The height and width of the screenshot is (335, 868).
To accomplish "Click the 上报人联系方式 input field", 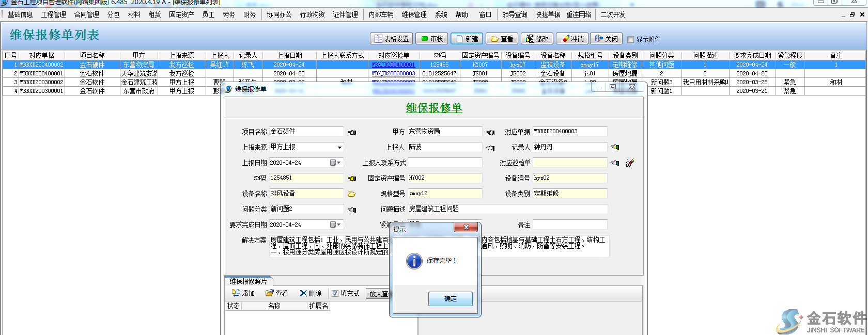I will pyautogui.click(x=445, y=163).
